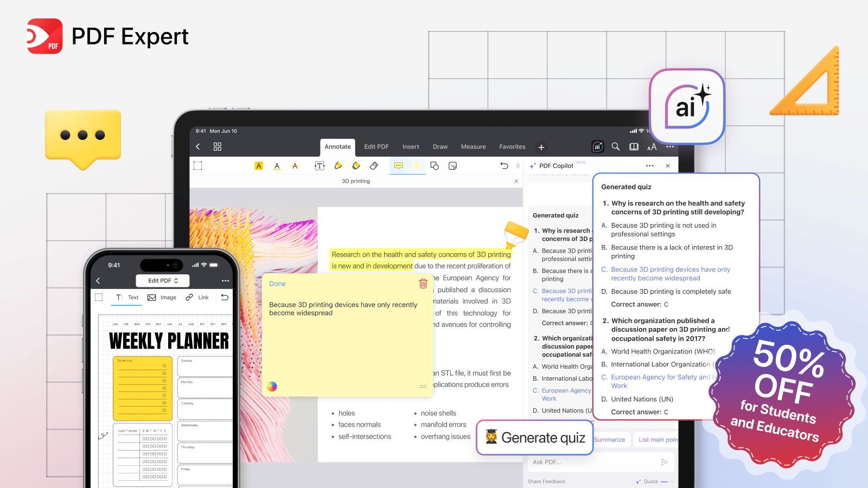Delete the sticky note with trash icon
Screen dimensions: 868x488
tap(423, 284)
